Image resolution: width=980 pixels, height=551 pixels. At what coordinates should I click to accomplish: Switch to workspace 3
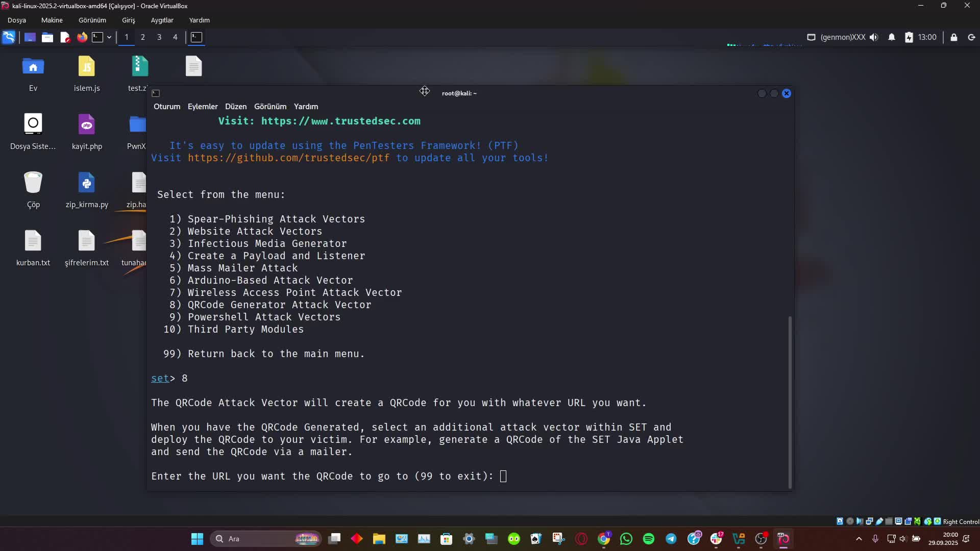pos(159,37)
